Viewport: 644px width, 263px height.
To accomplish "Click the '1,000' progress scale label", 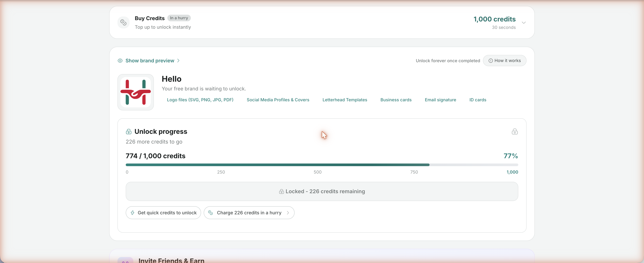I will [512, 172].
